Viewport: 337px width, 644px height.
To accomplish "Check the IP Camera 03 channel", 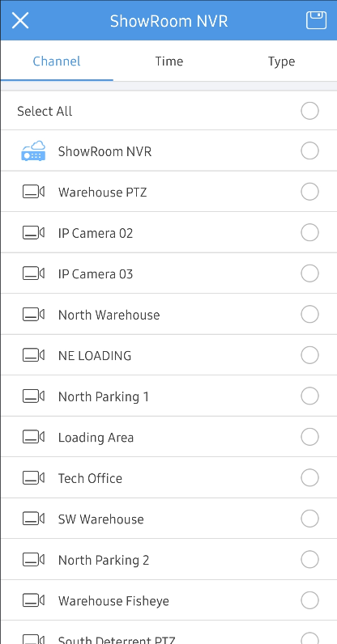I will [309, 273].
